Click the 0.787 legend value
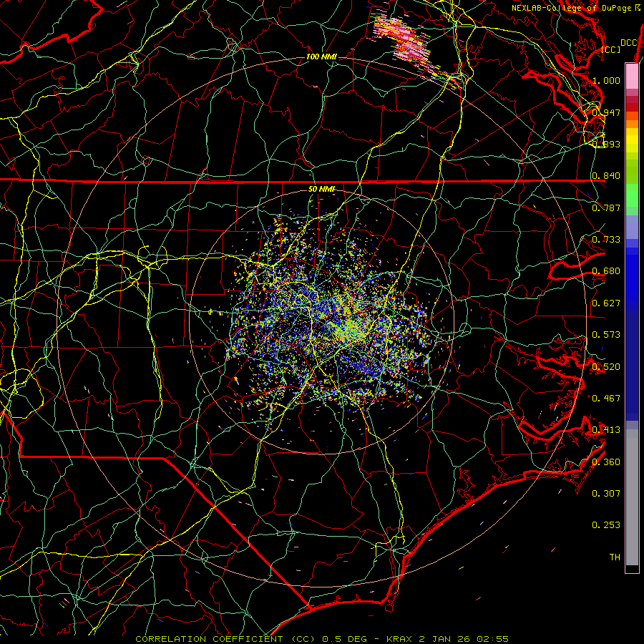644x644 pixels. coord(606,208)
